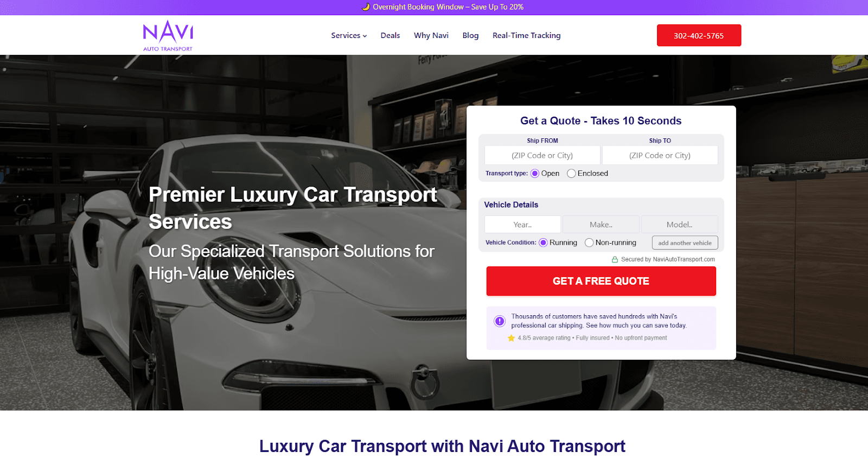
Task: Click the gold star rating icon
Action: (x=511, y=338)
